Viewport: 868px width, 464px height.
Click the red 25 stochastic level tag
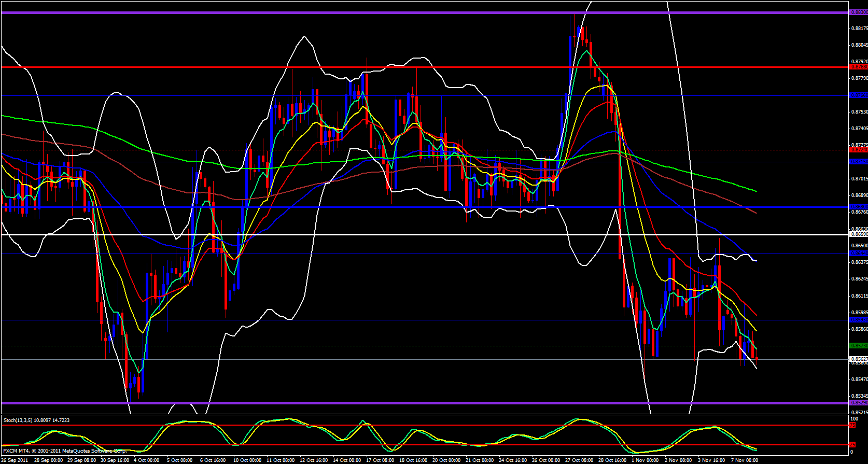click(x=852, y=445)
